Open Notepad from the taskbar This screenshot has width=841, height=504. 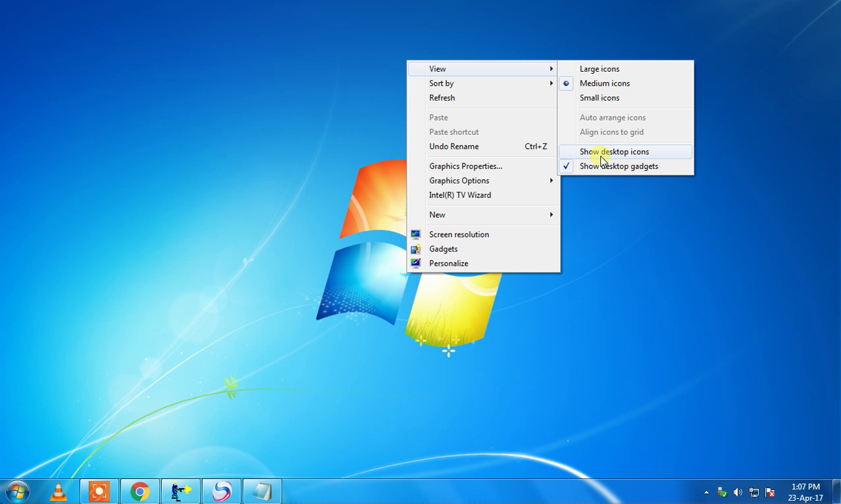click(x=262, y=491)
